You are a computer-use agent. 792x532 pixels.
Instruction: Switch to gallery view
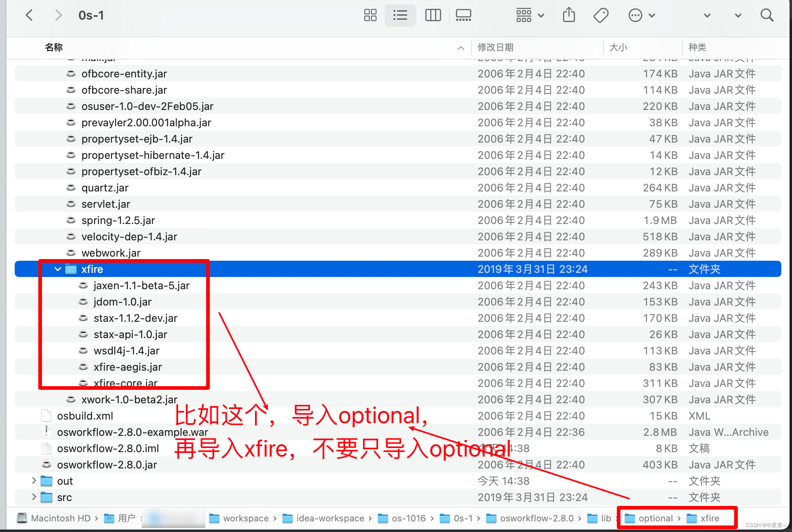463,15
